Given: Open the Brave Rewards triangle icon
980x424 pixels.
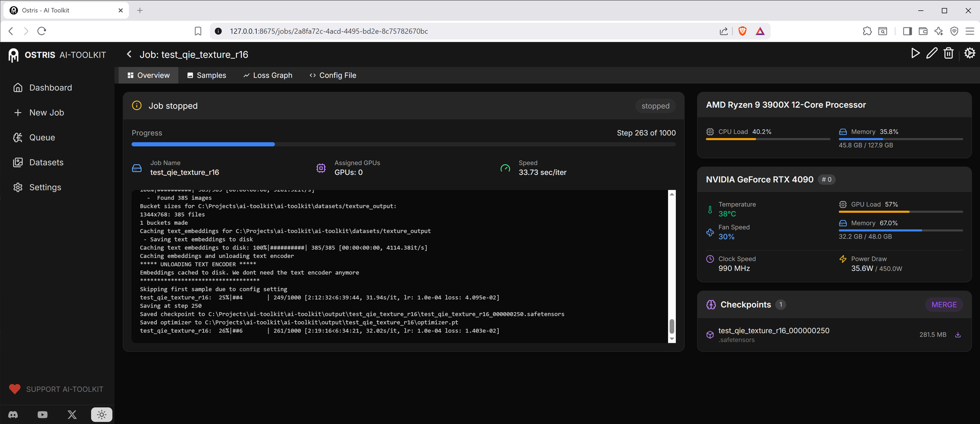Looking at the screenshot, I should 760,31.
